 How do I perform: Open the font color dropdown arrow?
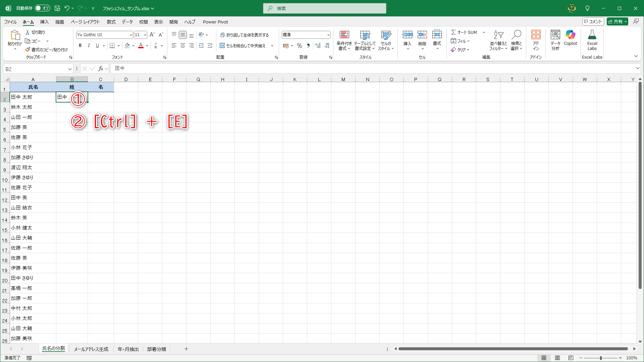(x=147, y=46)
